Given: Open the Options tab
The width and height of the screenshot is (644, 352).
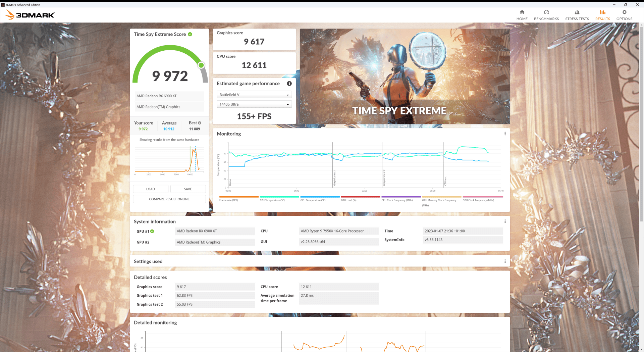Looking at the screenshot, I should click(x=624, y=15).
